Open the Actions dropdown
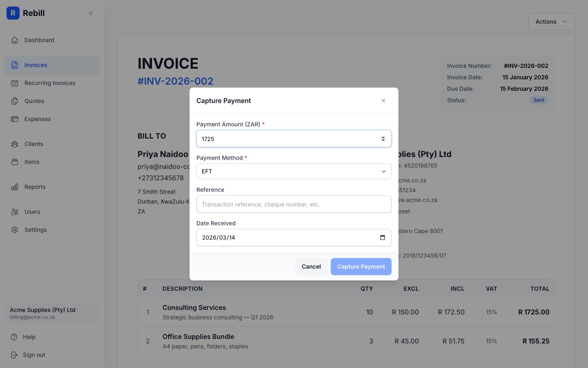Screen dimensions: 588x368 (x=551, y=22)
